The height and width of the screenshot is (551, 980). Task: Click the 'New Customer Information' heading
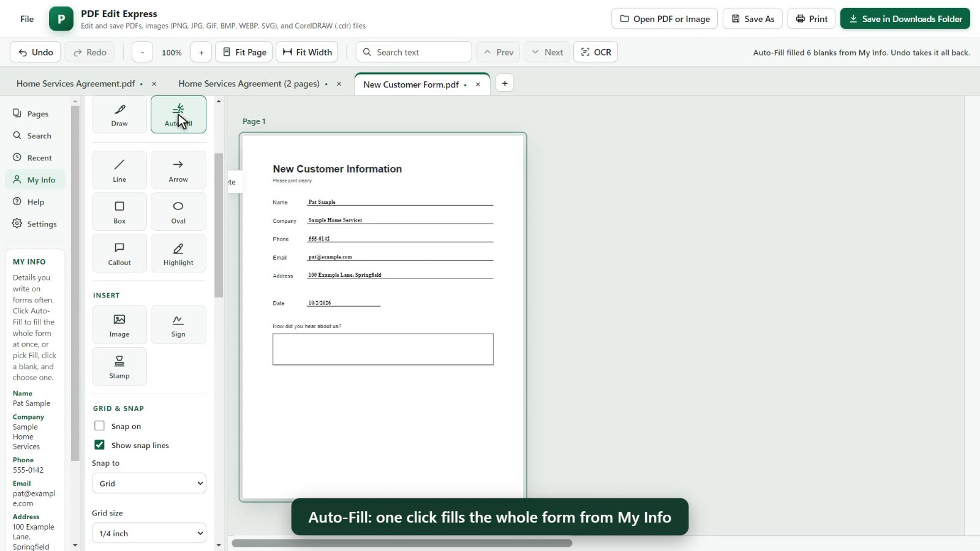pos(337,169)
